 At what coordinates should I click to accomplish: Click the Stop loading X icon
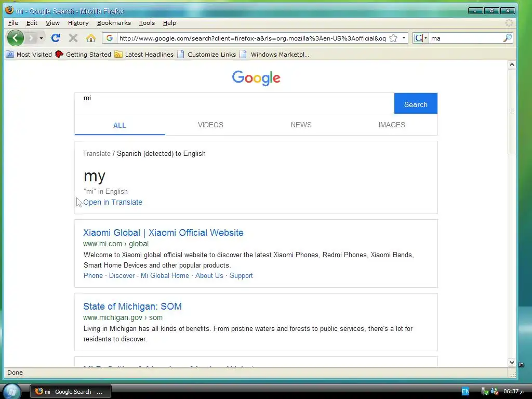(73, 38)
